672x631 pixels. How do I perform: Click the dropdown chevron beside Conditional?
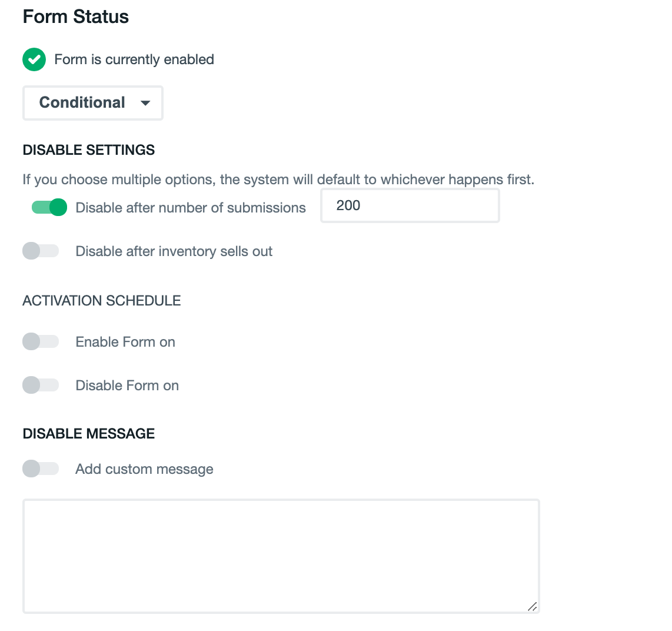[145, 102]
